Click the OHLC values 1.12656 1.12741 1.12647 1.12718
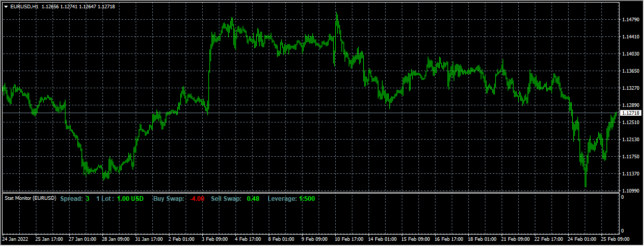Image resolution: width=644 pixels, height=246 pixels. coord(78,6)
